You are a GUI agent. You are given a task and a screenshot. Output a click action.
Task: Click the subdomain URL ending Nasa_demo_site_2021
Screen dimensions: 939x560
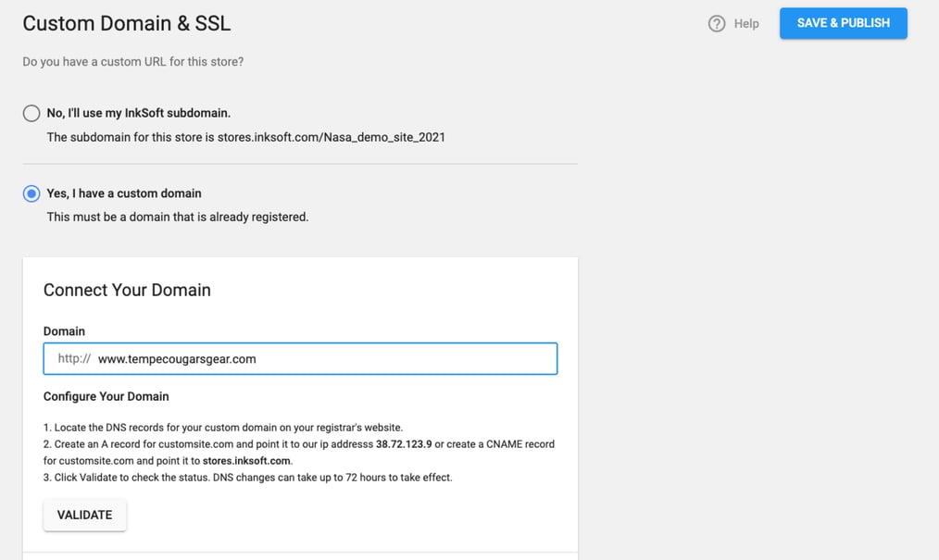pos(332,137)
